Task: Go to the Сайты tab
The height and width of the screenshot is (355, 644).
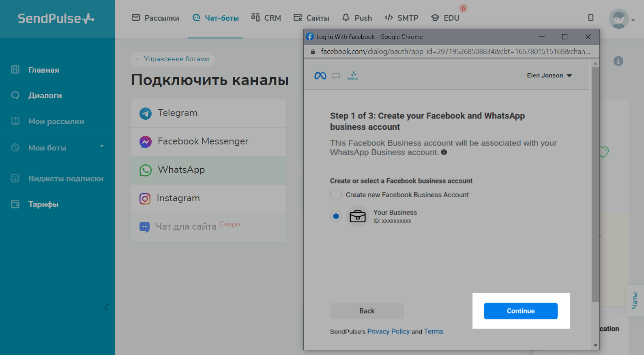Action: [x=311, y=18]
